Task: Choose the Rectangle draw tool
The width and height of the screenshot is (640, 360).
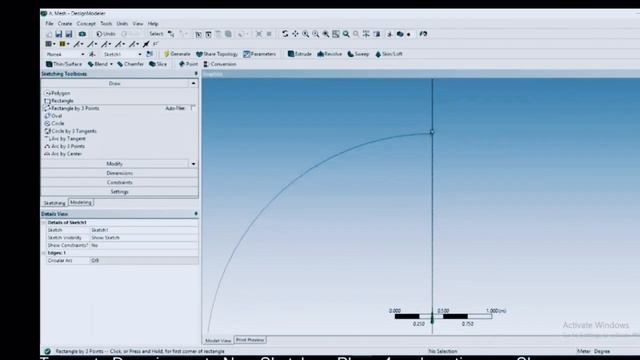Action: click(x=59, y=101)
